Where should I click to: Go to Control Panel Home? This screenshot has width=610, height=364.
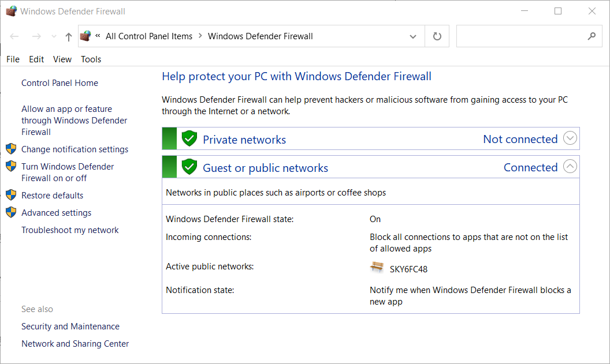(59, 82)
